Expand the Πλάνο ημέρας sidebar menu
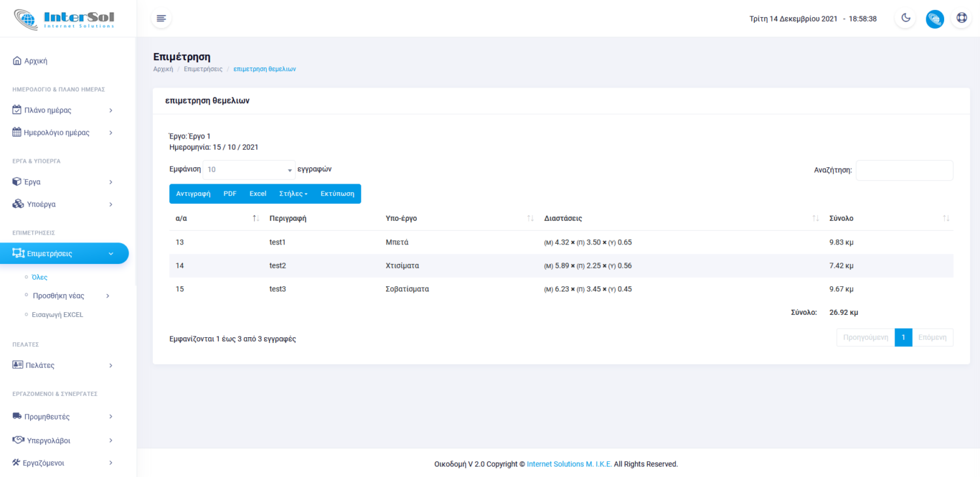980x477 pixels. point(63,110)
